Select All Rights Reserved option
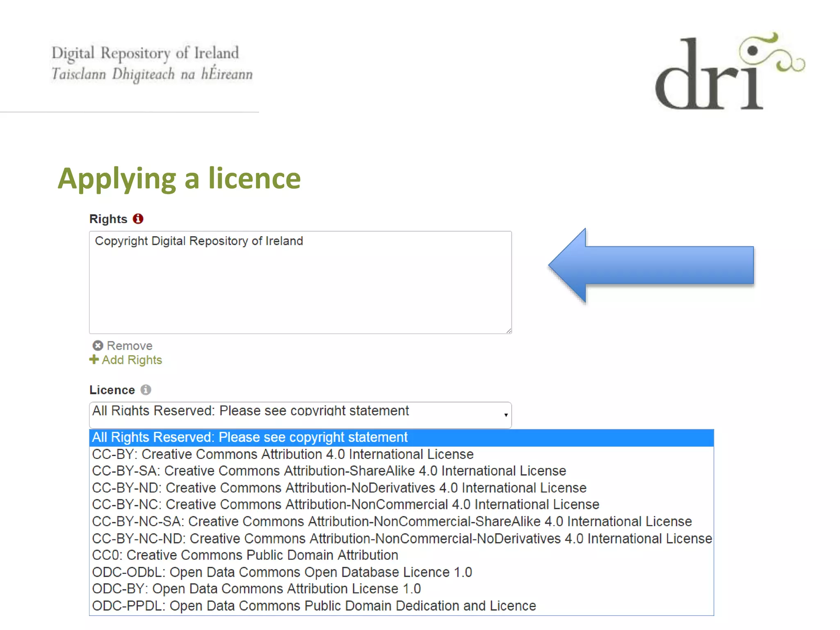 coord(402,438)
